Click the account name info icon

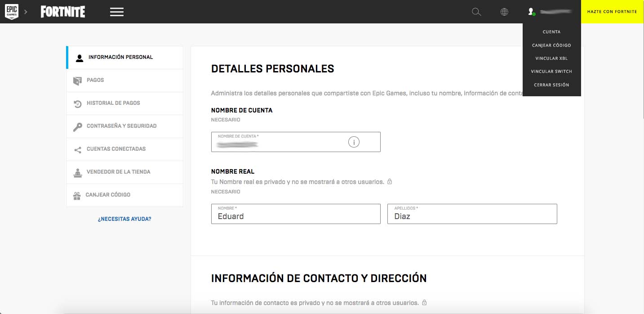pyautogui.click(x=354, y=142)
